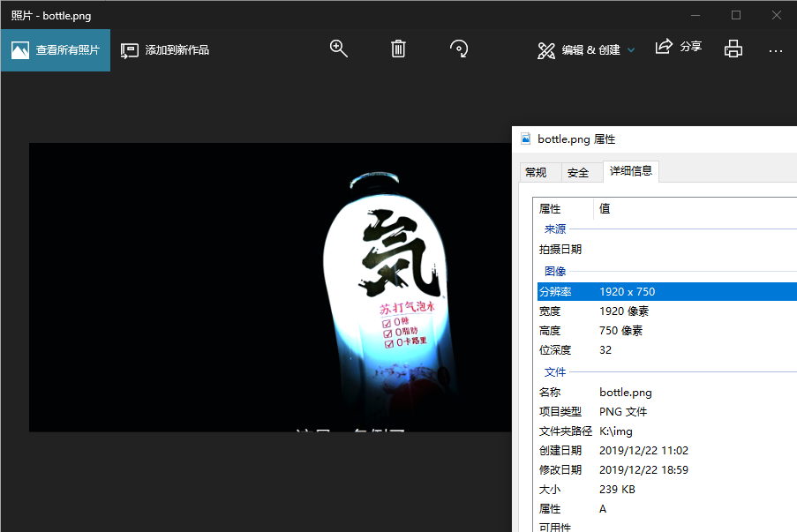Screen dimensions: 797x532
Task: Zoom in with the magnifier icon
Action: pos(339,49)
